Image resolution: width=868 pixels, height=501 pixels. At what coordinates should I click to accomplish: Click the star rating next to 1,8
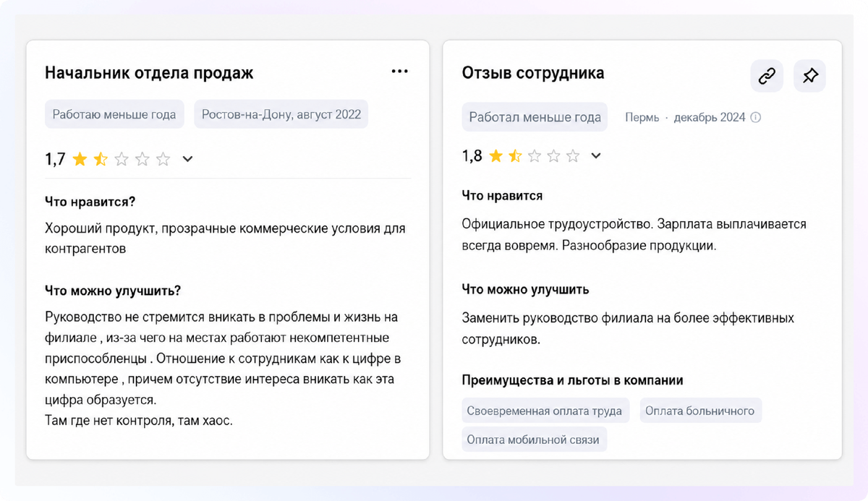tap(535, 155)
